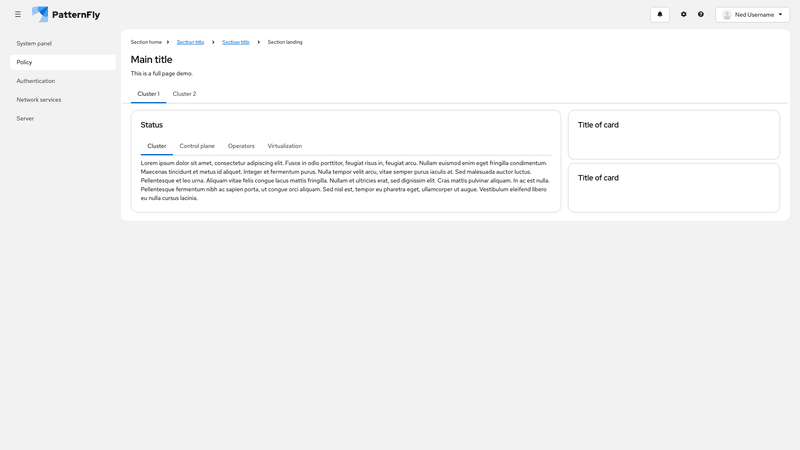The image size is (800, 450).
Task: Go to Network services page
Action: pyautogui.click(x=39, y=100)
